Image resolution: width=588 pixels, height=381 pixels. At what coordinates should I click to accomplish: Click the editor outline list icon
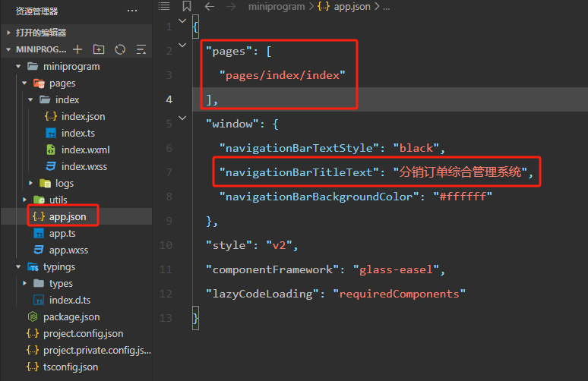(164, 6)
